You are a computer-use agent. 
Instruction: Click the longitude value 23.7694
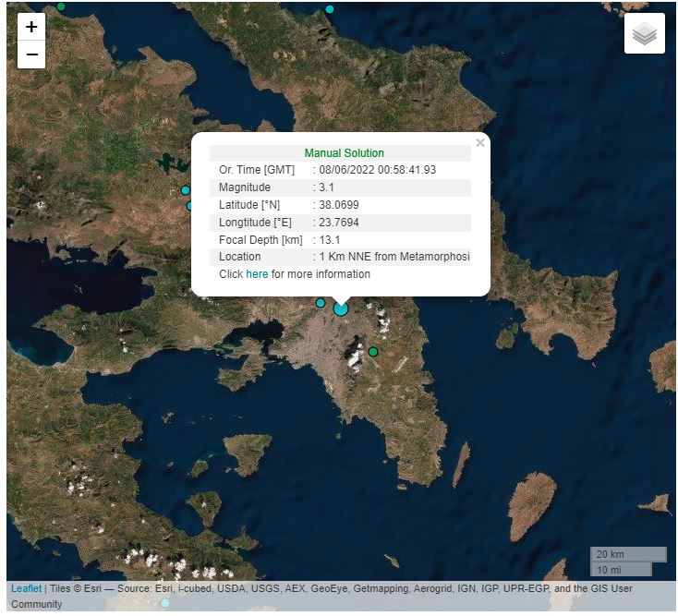(339, 223)
